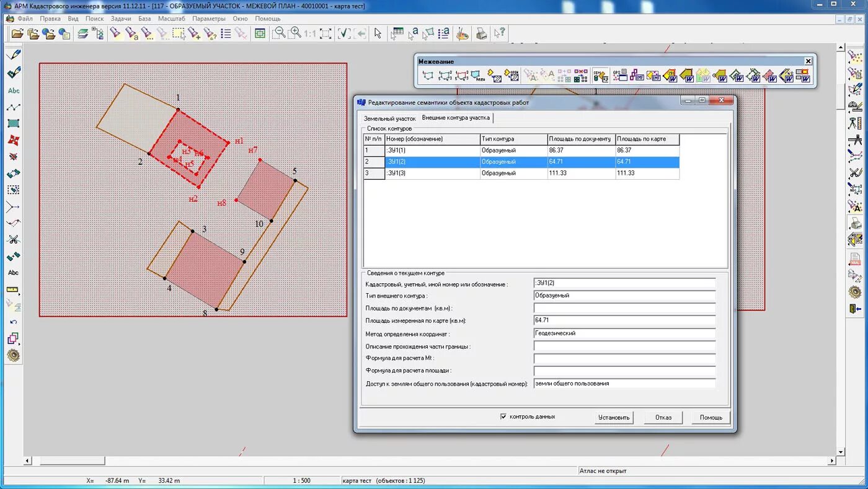Zoom out using the magnifier minus tool
868x489 pixels.
(280, 33)
